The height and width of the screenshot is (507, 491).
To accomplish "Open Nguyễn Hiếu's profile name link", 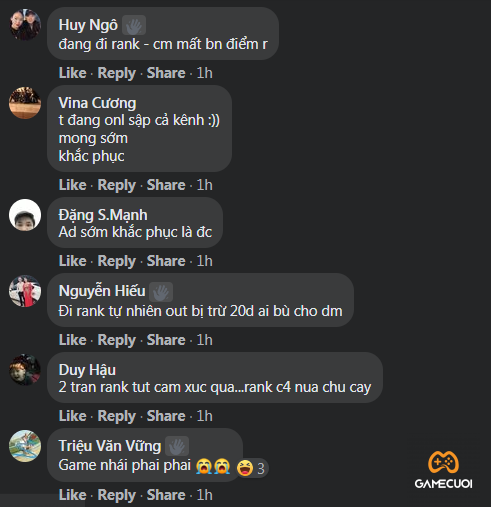I will [x=102, y=291].
